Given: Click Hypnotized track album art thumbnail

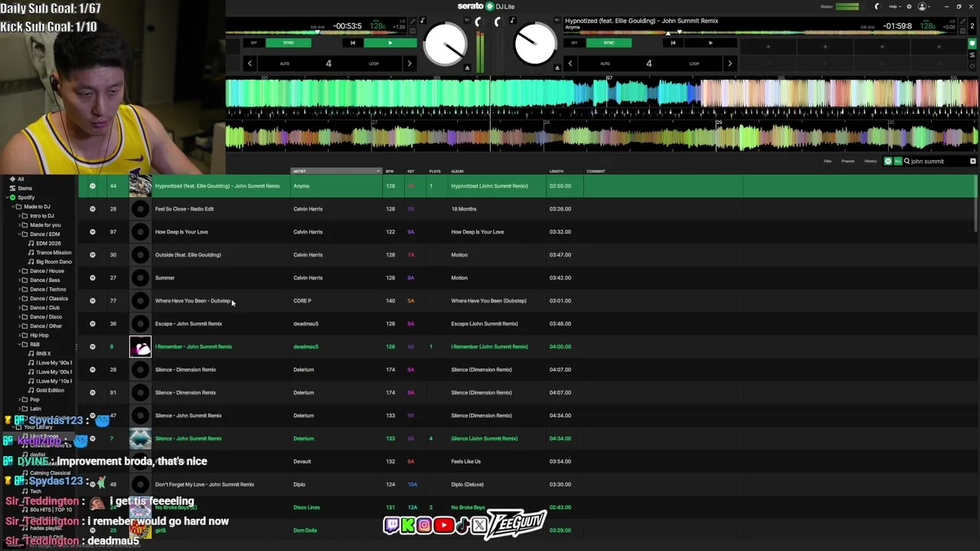Looking at the screenshot, I should click(140, 185).
